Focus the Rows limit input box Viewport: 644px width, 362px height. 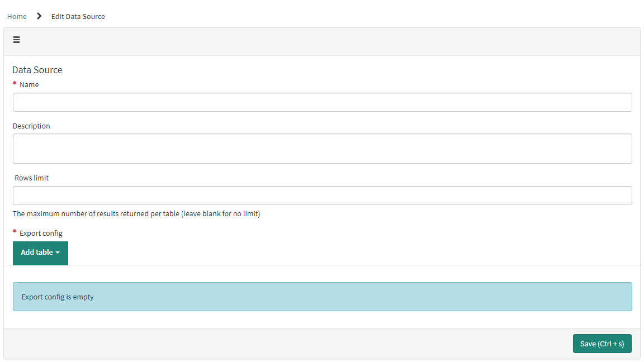pyautogui.click(x=322, y=196)
